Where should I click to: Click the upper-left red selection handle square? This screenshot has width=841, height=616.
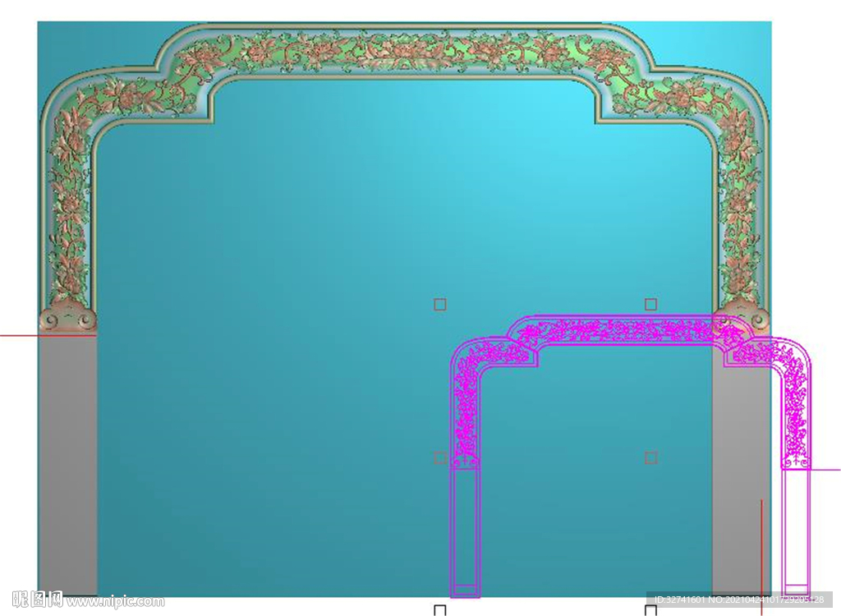point(440,305)
